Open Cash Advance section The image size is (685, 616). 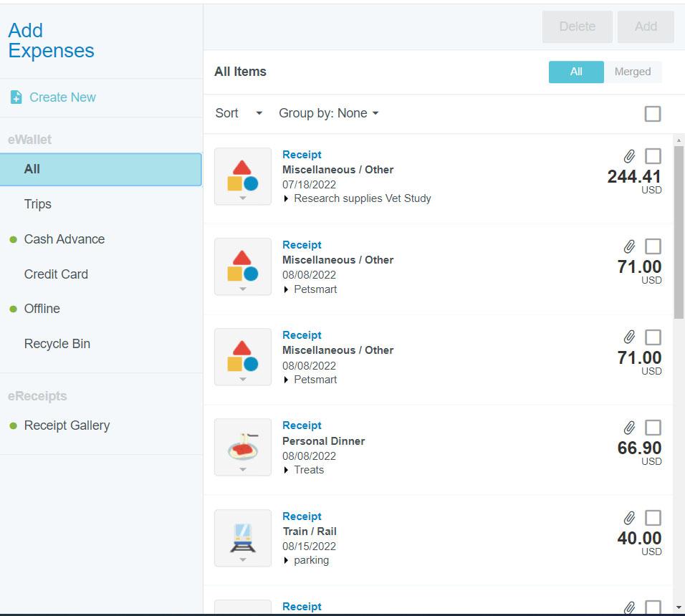click(x=64, y=239)
